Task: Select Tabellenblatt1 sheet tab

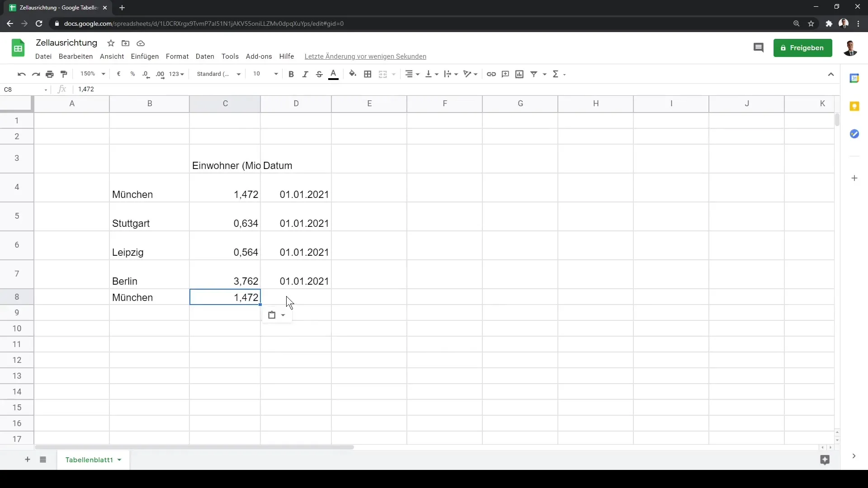Action: (x=93, y=460)
